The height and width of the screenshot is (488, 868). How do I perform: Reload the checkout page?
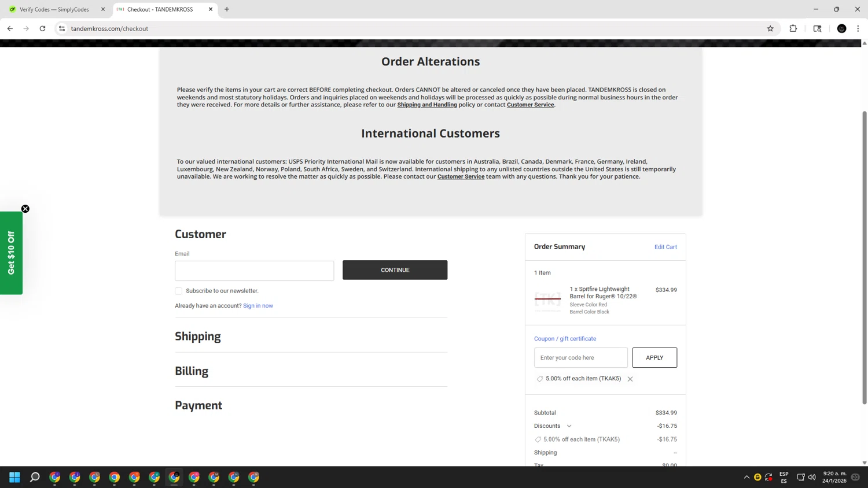[x=42, y=28]
